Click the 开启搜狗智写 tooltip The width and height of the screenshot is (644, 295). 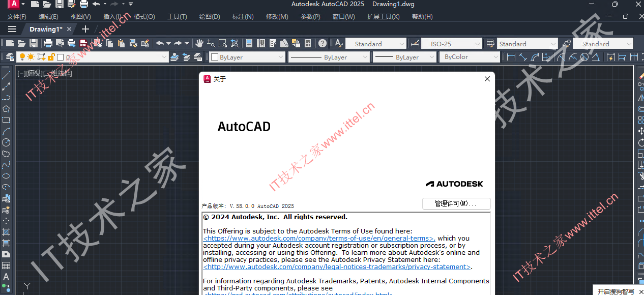coord(616,291)
